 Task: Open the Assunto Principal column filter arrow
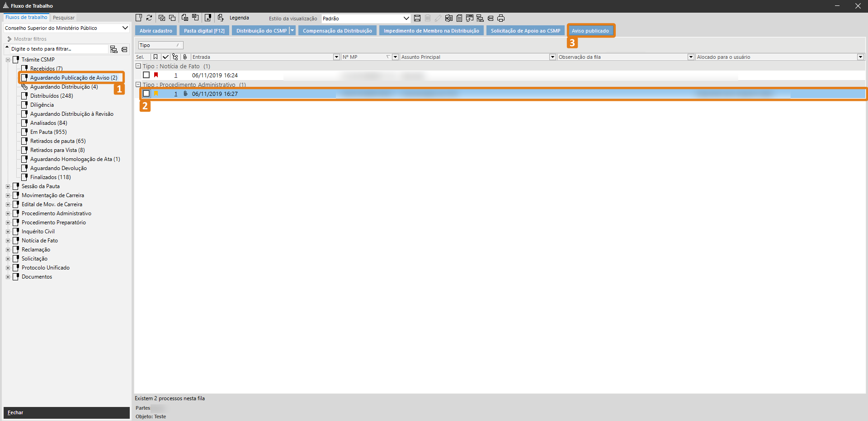pyautogui.click(x=552, y=57)
